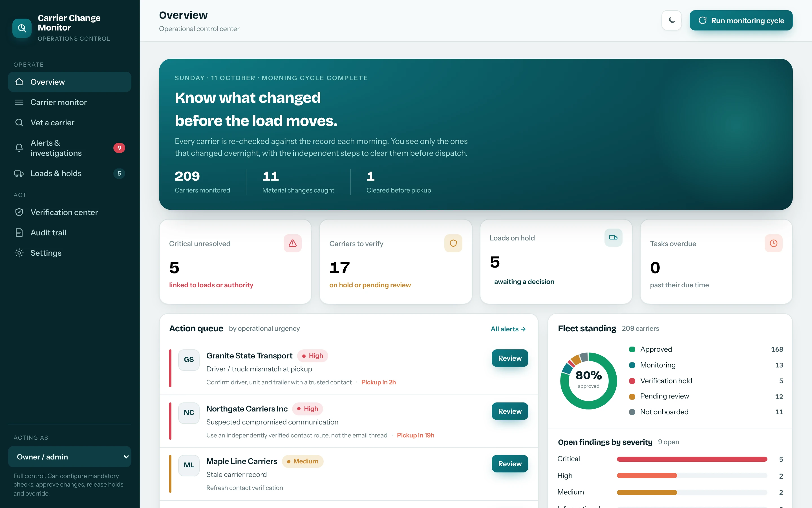Click the document icon beside Audit trail
812x508 pixels.
19,233
